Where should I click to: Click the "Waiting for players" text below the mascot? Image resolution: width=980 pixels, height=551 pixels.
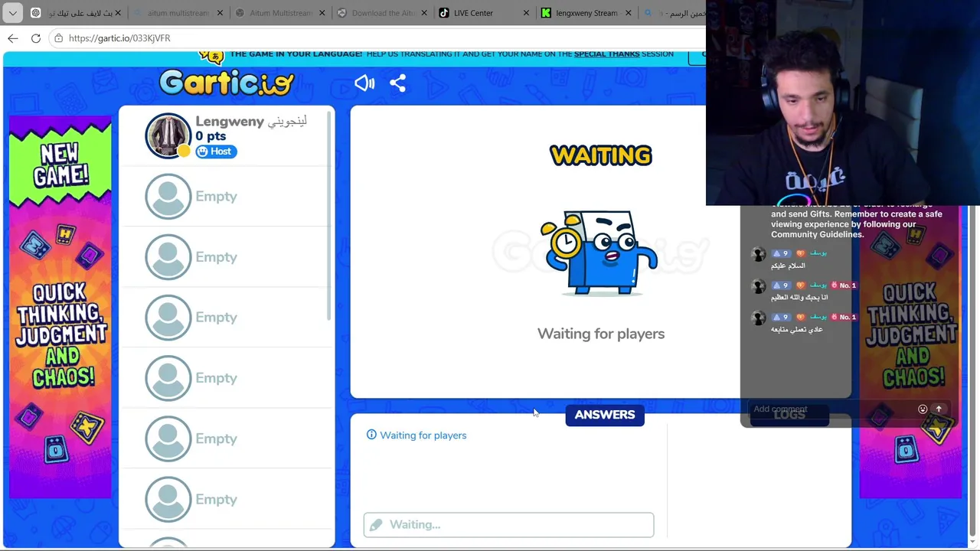[x=601, y=334]
